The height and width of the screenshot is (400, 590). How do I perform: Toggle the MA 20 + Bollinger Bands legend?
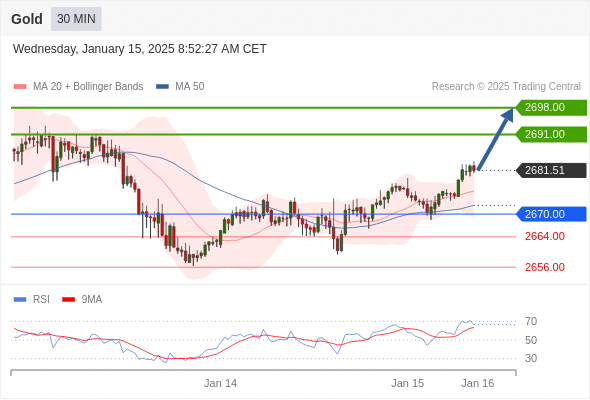78,87
